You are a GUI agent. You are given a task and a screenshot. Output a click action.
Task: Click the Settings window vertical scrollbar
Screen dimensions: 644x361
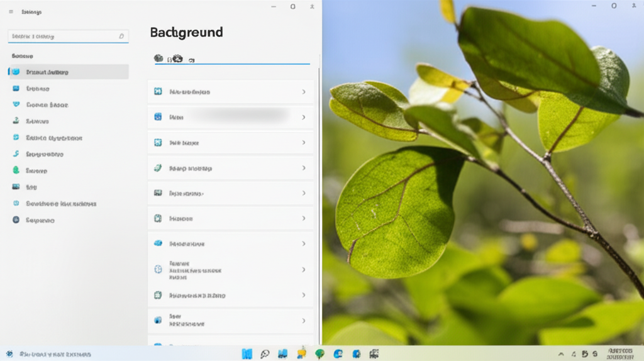319,189
